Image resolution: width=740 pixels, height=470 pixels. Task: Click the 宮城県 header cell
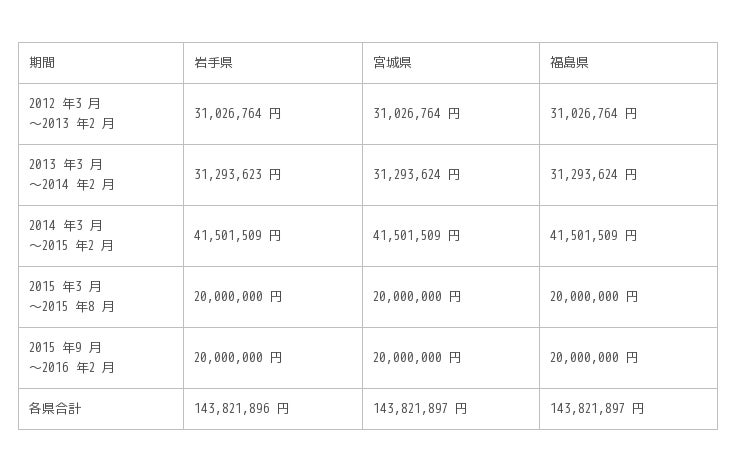[x=392, y=63]
